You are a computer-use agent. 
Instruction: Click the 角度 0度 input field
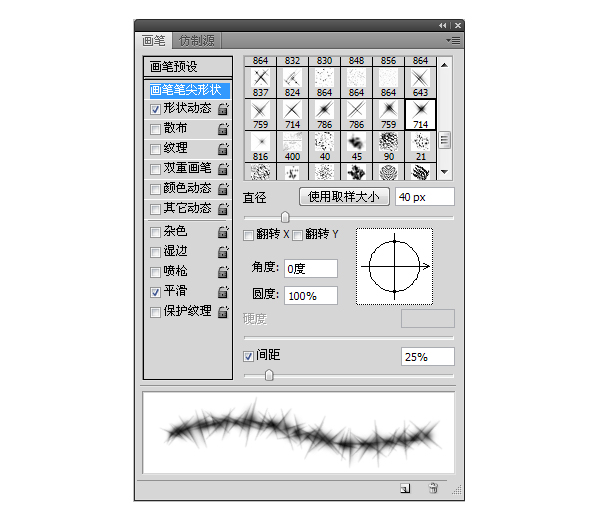[311, 269]
